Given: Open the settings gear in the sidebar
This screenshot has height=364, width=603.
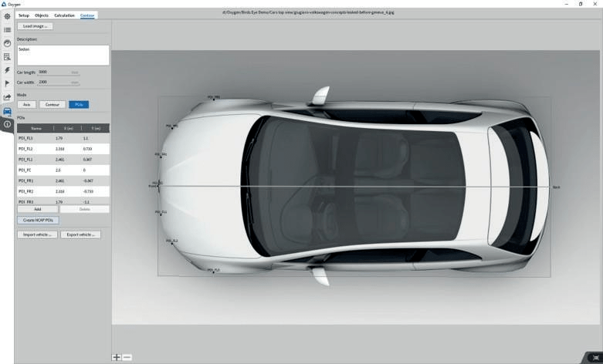Looking at the screenshot, I should 7,16.
